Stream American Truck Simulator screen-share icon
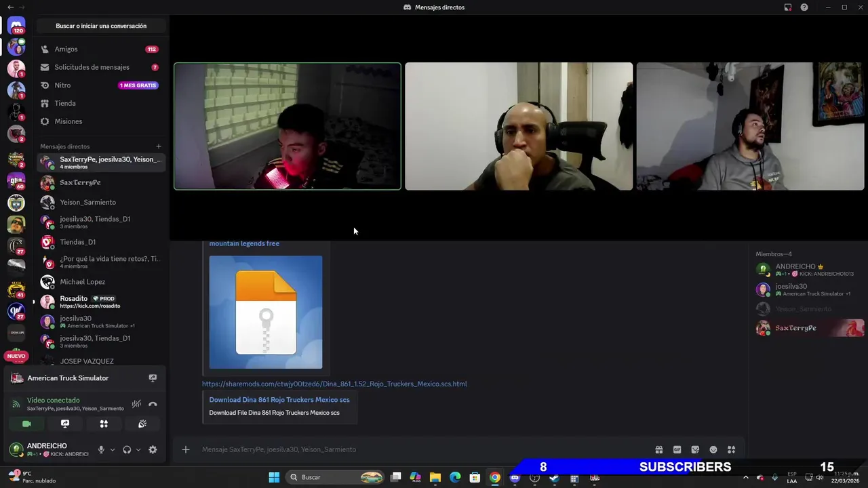This screenshot has height=488, width=868. [153, 378]
